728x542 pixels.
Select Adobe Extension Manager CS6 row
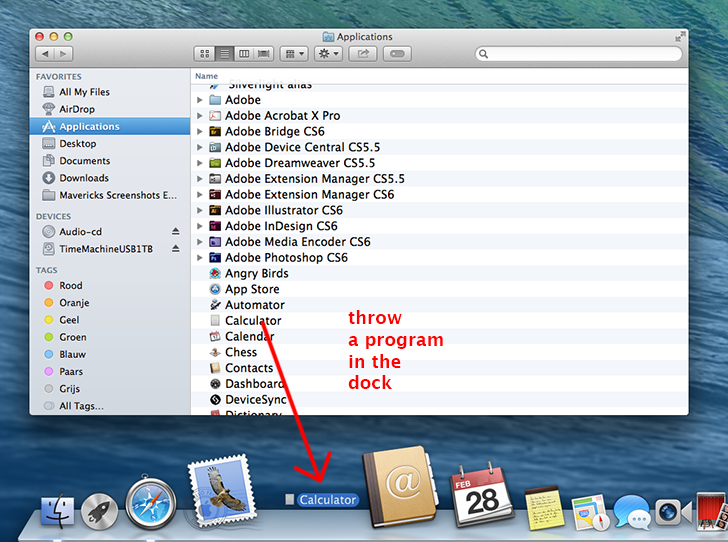tap(439, 195)
